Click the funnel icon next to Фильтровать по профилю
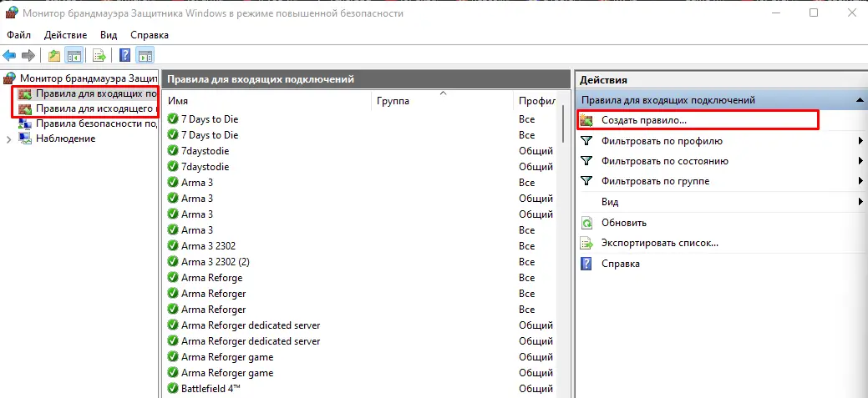 [586, 141]
